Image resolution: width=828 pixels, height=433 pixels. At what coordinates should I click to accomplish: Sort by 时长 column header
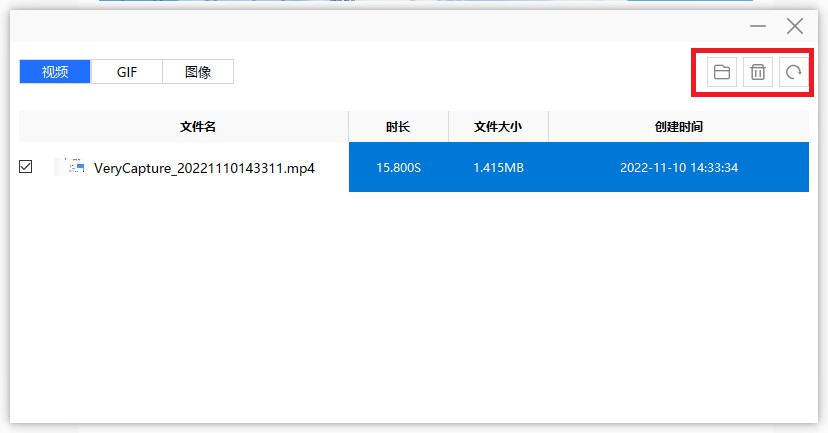tap(398, 127)
